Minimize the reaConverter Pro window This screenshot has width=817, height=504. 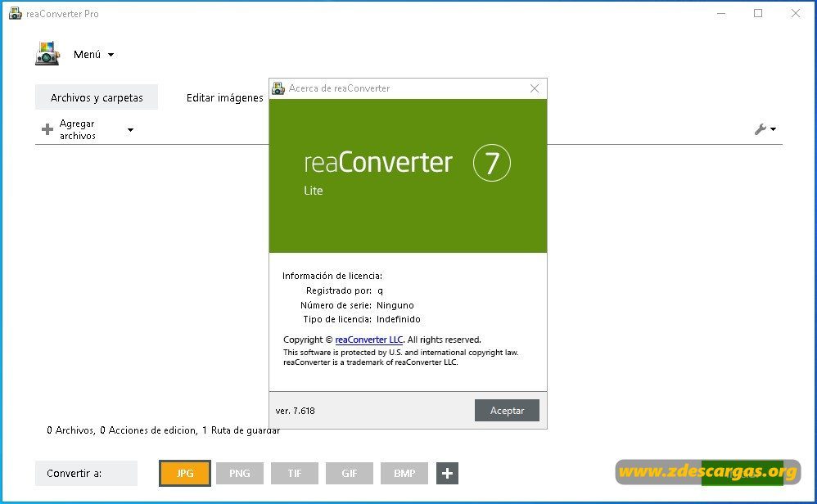[x=721, y=14]
